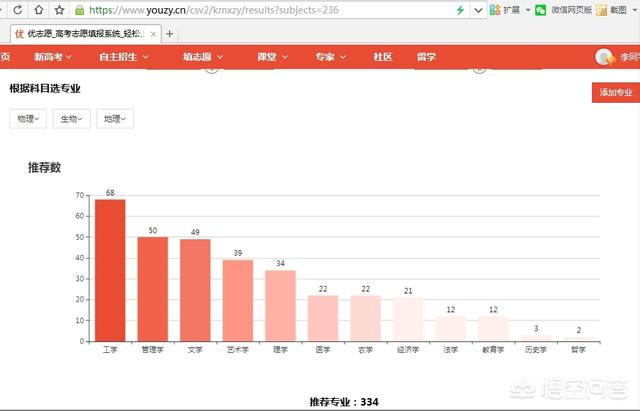
Task: Open the 微信网页版 WeChat icon
Action: tap(540, 10)
